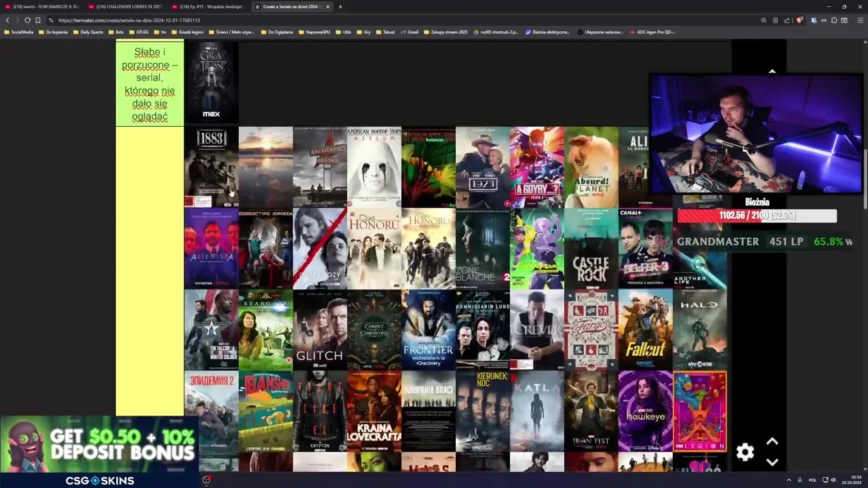Viewport: 868px width, 488px height.
Task: Select the Halo poster
Action: pyautogui.click(x=699, y=330)
